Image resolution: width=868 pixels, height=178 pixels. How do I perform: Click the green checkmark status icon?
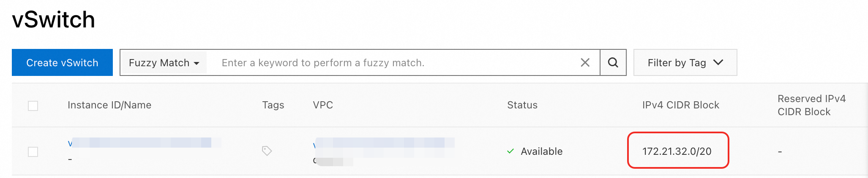click(x=510, y=151)
